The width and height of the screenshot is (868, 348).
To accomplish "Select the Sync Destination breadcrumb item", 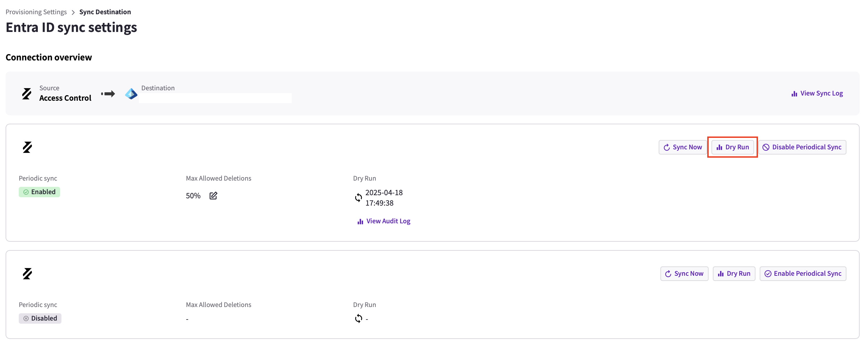I will click(105, 12).
